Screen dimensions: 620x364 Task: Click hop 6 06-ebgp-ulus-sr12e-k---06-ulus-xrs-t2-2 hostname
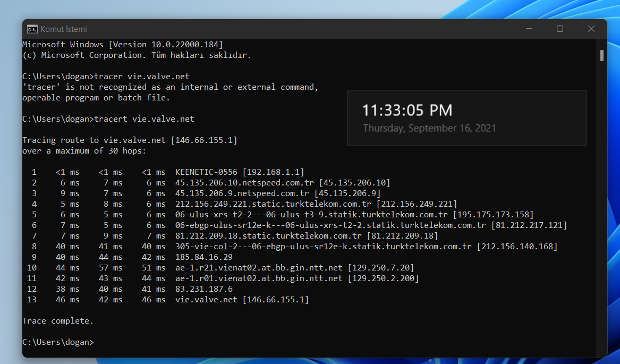330,225
